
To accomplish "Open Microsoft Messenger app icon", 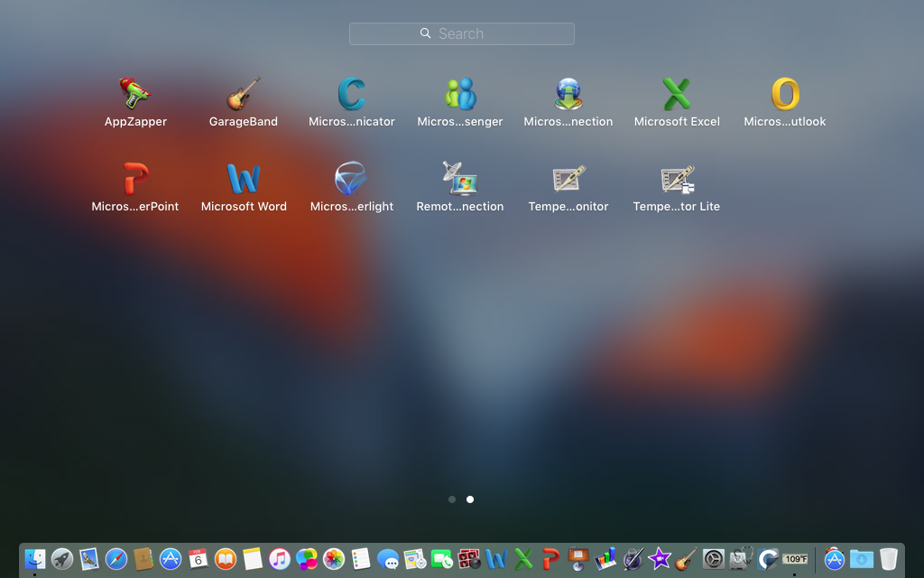I will tap(460, 94).
